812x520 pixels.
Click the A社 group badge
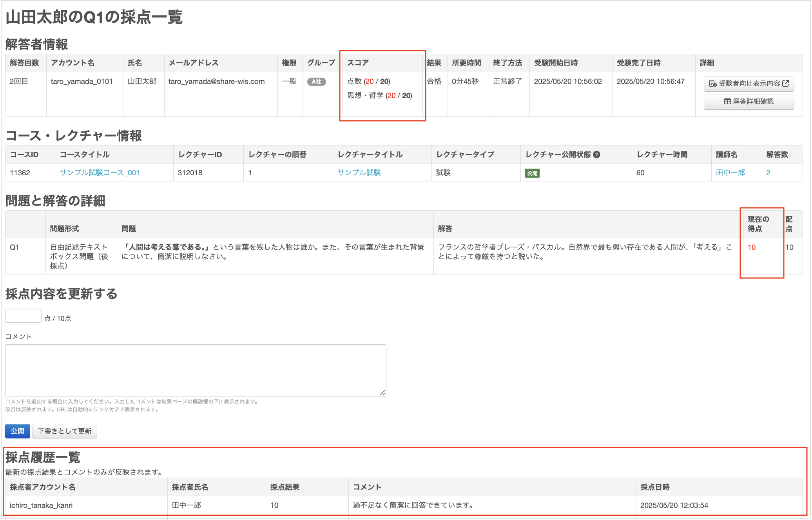[317, 82]
